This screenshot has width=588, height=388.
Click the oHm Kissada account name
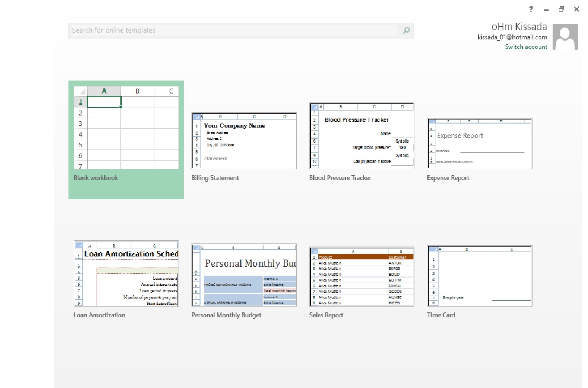click(x=519, y=26)
